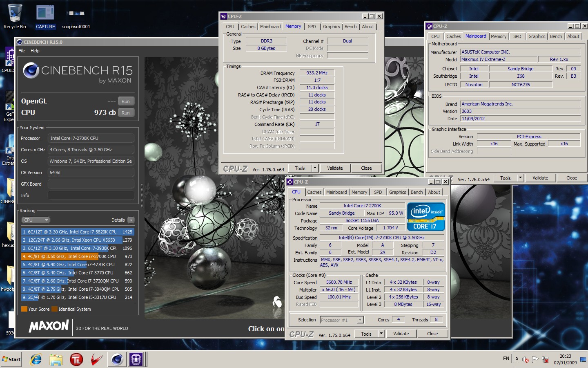588x368 pixels.
Task: Switch to Mainboard tab in front CPU-Z window
Action: (336, 192)
